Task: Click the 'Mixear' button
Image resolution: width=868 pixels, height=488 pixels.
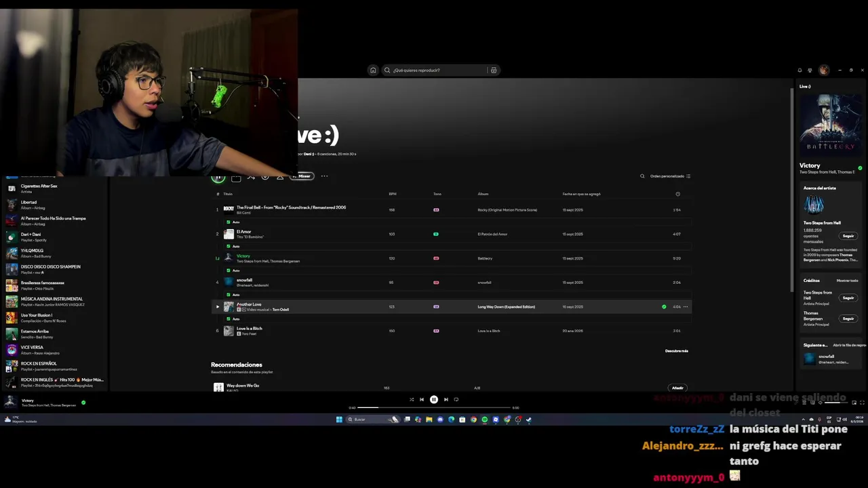Action: coord(302,176)
